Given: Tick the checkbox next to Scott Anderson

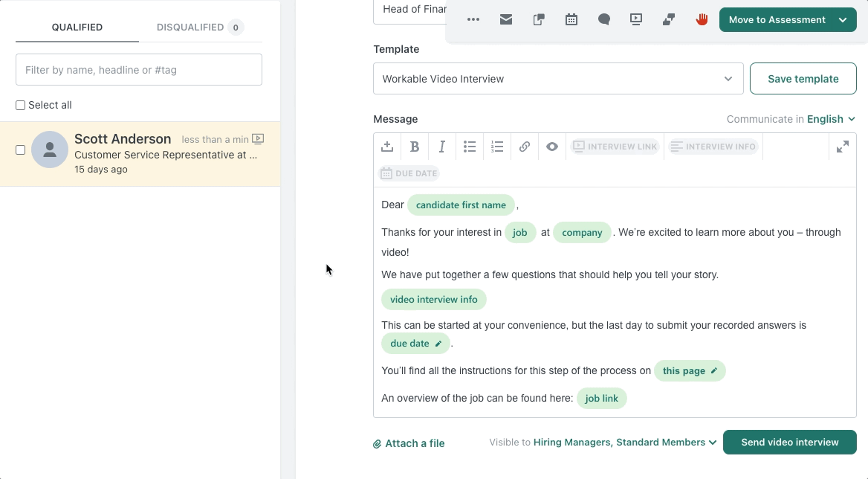Looking at the screenshot, I should pos(21,150).
